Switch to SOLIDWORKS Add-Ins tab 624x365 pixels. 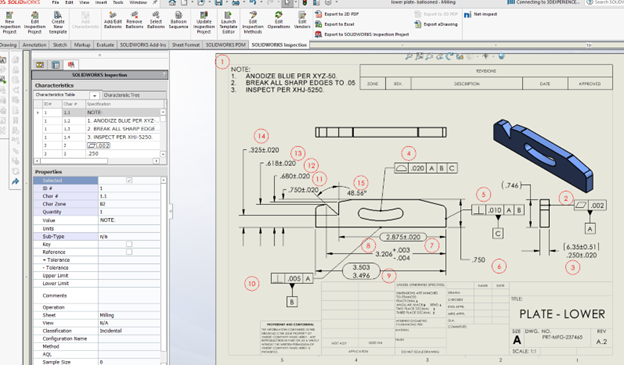tap(143, 45)
